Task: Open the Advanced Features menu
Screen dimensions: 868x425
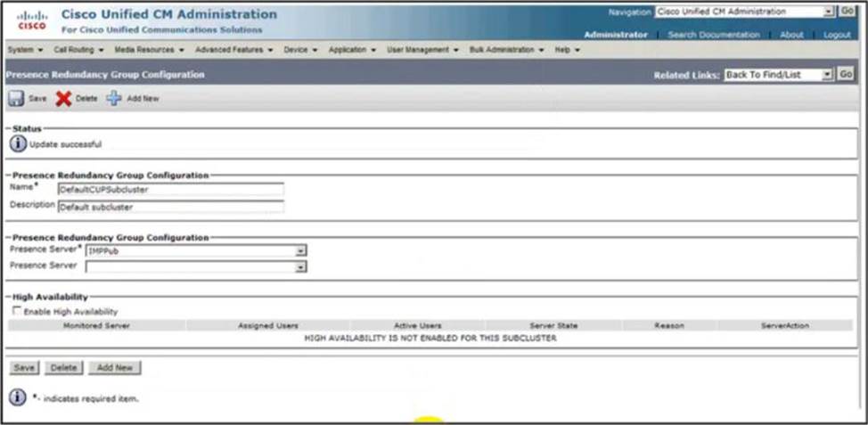Action: (x=233, y=50)
